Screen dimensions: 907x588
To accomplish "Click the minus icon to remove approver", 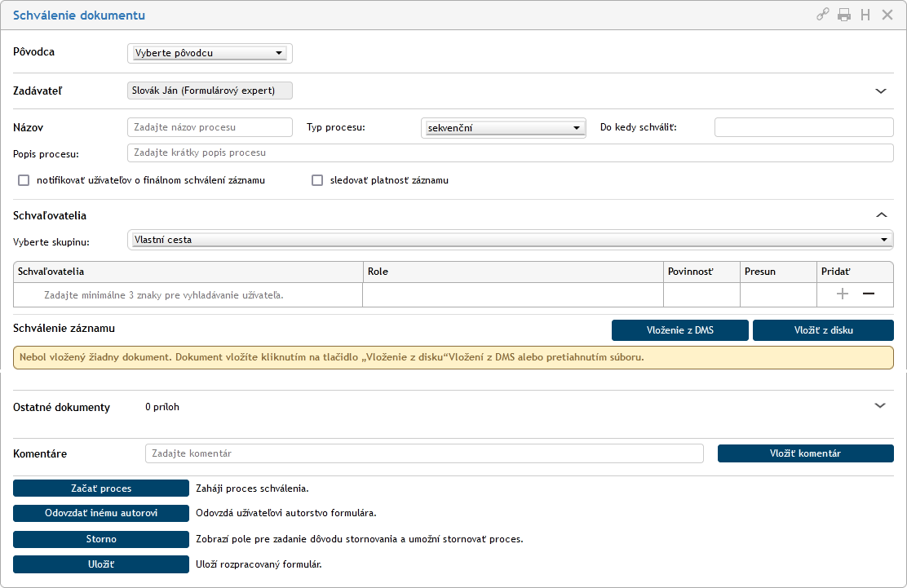I will coord(869,294).
